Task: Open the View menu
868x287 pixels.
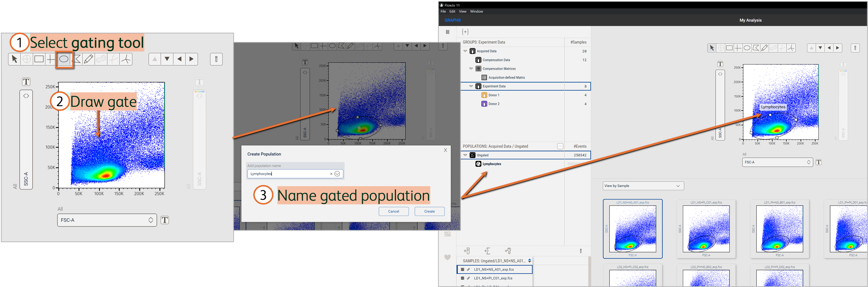Action: [462, 11]
